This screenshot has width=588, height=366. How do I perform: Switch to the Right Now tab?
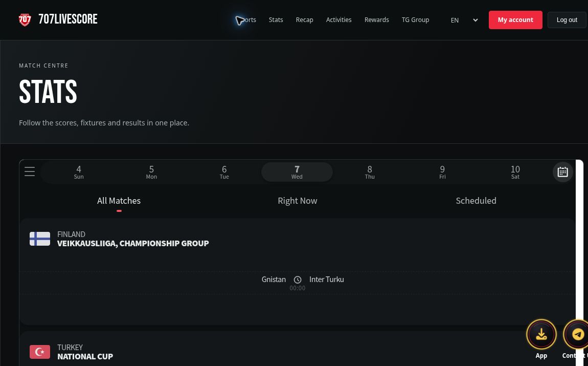pyautogui.click(x=298, y=201)
